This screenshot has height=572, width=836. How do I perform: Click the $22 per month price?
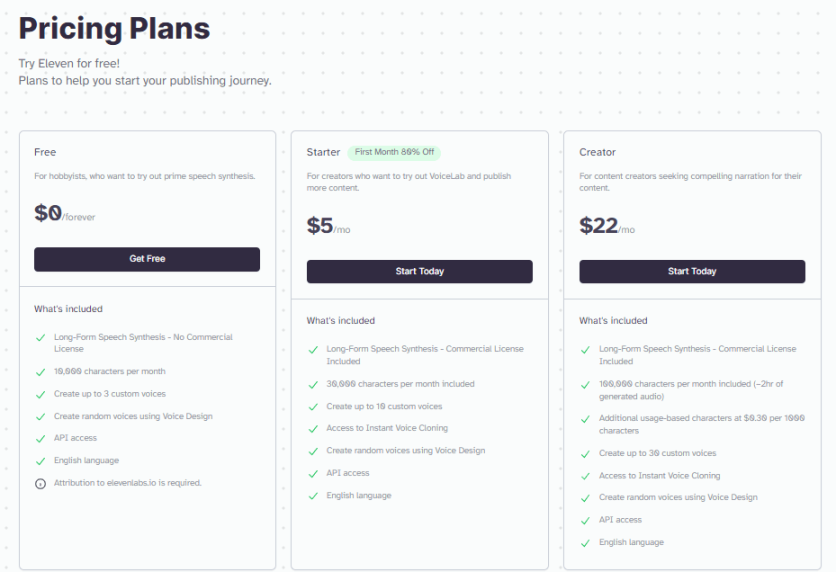click(606, 227)
